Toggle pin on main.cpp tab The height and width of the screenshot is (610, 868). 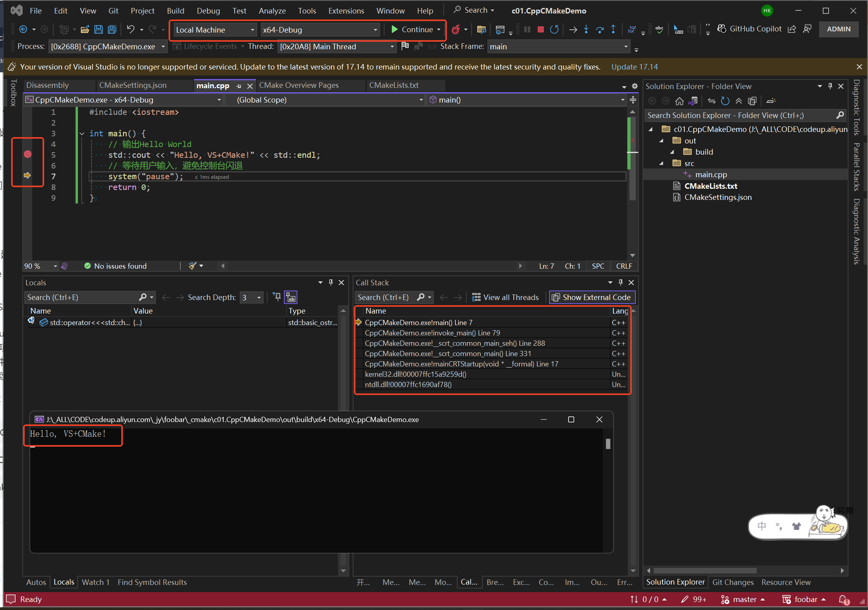pyautogui.click(x=239, y=86)
